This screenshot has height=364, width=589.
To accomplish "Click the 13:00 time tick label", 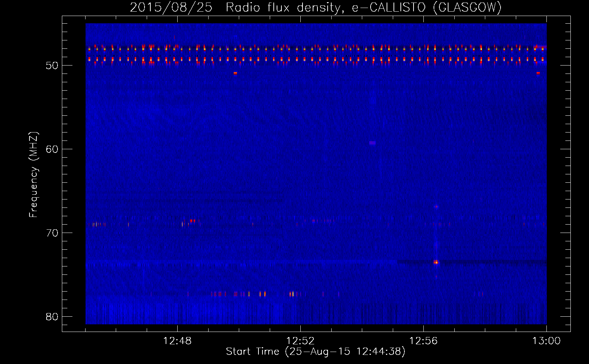I will 546,341.
